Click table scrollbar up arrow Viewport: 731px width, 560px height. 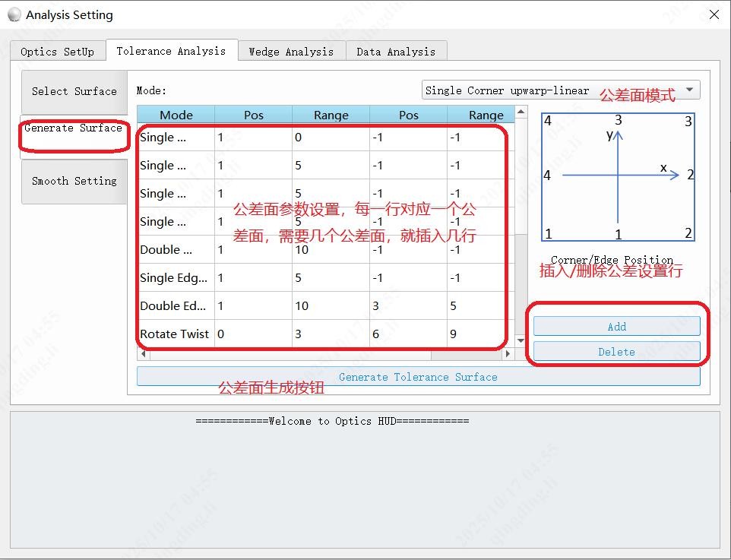521,112
